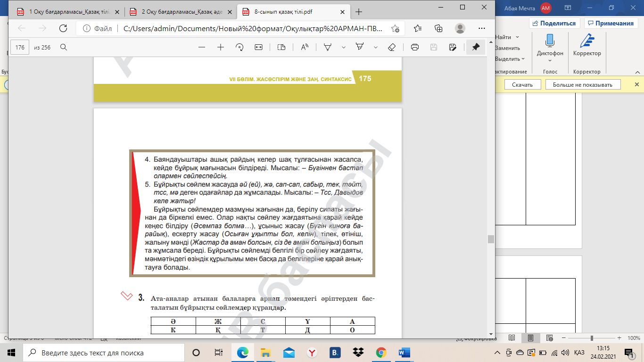Zoom in the PDF with plus icon

pyautogui.click(x=220, y=47)
